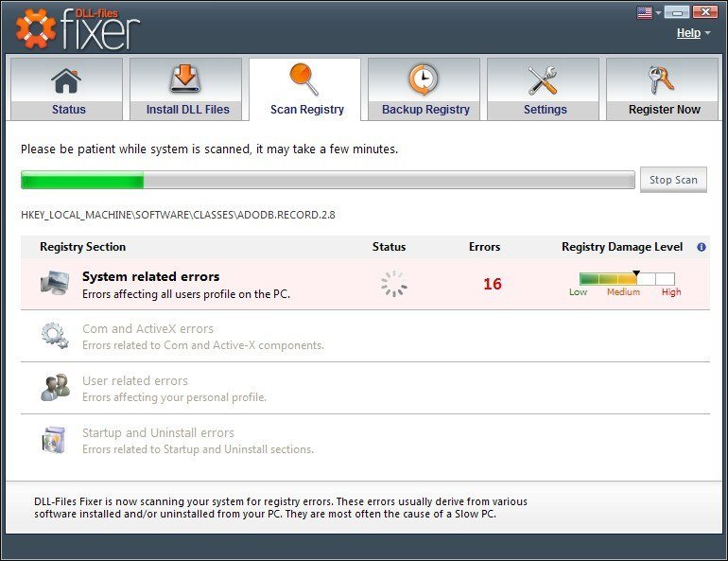Go to the Settings tab label

546,110
